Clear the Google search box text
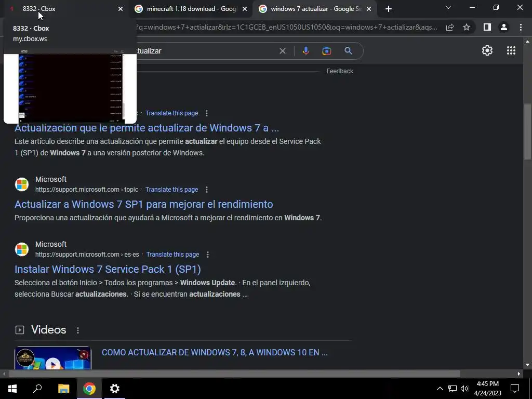532x399 pixels. [x=282, y=51]
